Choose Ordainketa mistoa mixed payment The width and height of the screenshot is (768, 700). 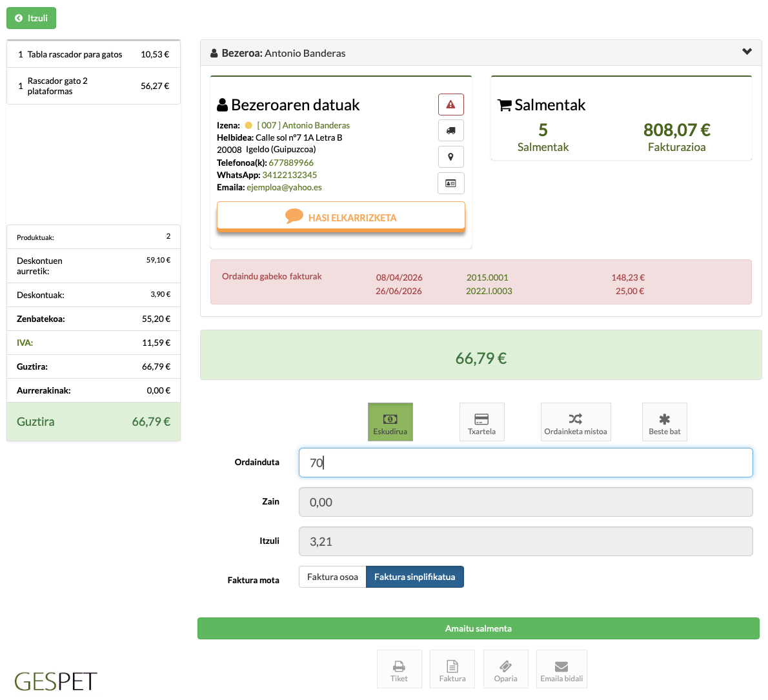[x=576, y=422]
